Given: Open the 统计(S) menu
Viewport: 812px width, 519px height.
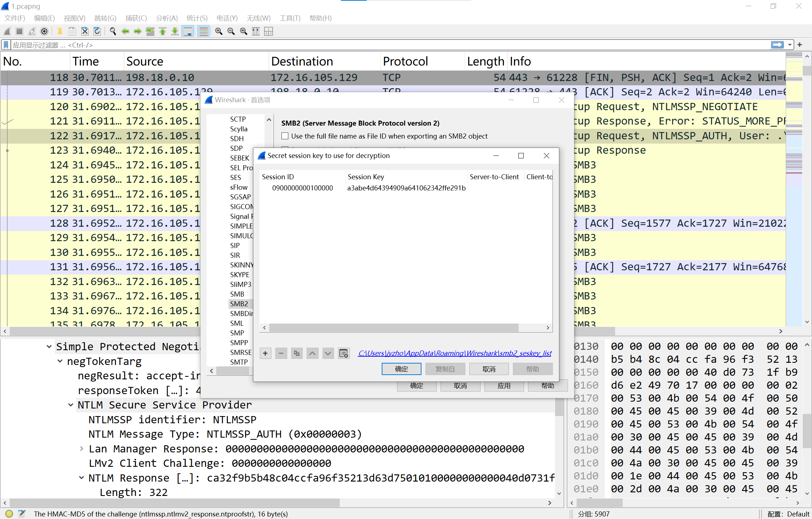Looking at the screenshot, I should click(x=197, y=18).
